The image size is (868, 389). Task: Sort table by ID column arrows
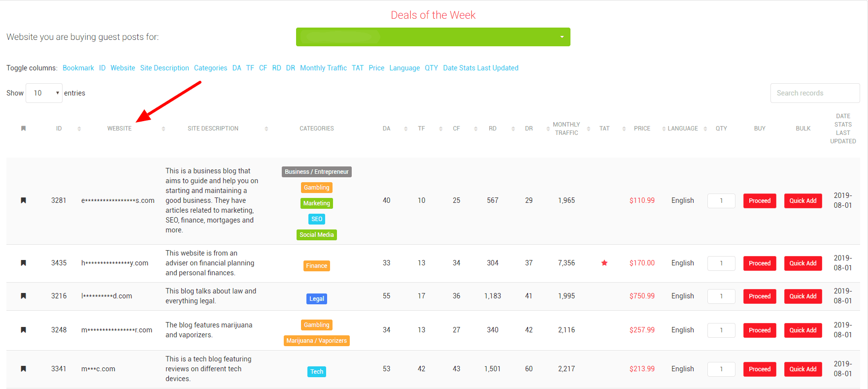point(79,129)
